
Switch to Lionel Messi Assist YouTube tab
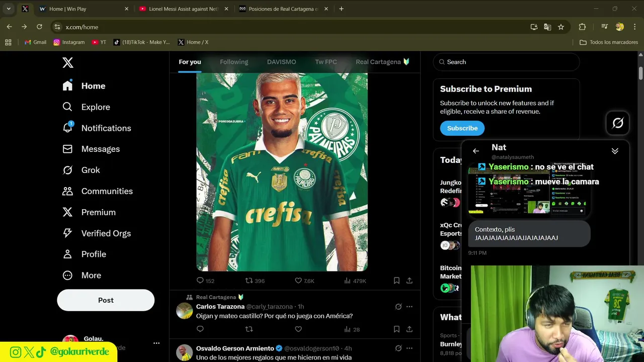tap(183, 9)
